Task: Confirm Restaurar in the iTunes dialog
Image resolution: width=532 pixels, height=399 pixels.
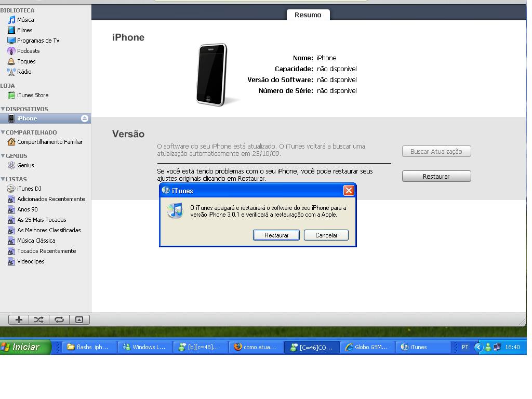Action: pos(276,235)
